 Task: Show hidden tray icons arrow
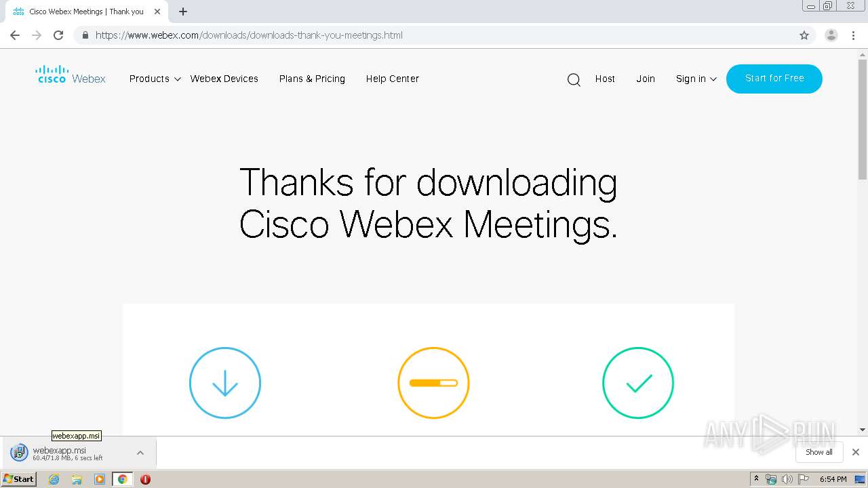757,479
